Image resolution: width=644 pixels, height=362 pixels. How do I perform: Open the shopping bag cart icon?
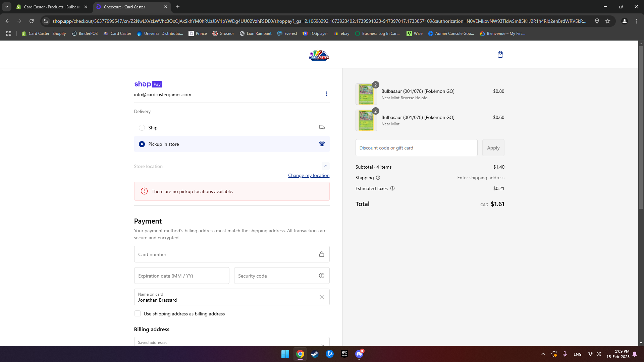tap(500, 54)
